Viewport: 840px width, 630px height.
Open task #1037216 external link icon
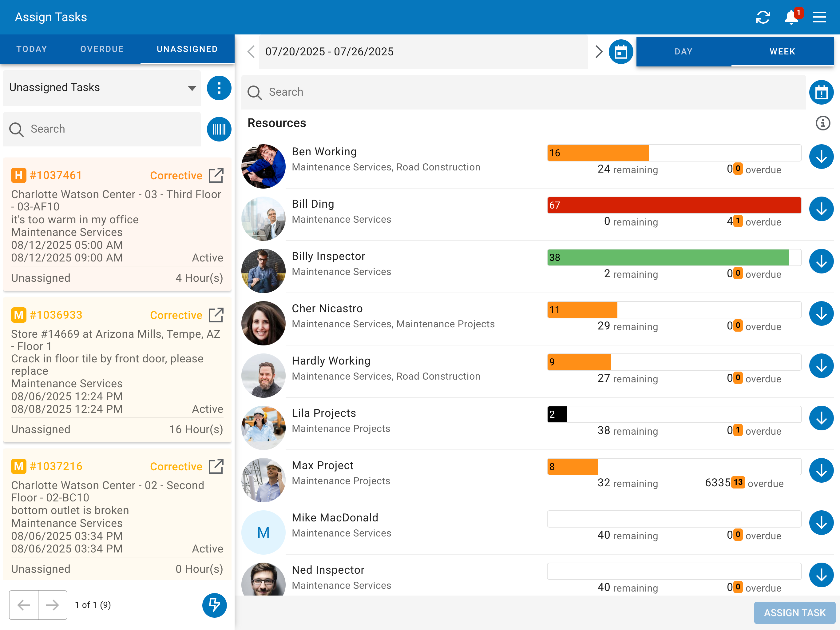tap(216, 466)
